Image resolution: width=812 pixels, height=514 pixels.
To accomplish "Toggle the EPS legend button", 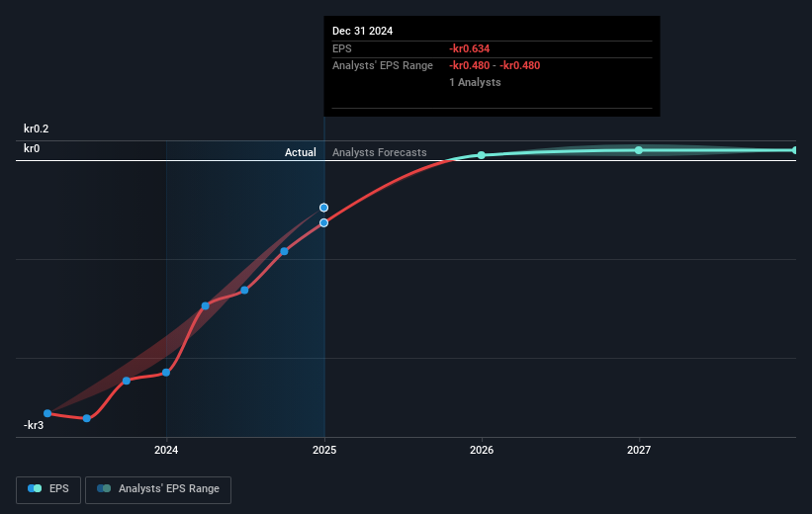I will (48, 489).
